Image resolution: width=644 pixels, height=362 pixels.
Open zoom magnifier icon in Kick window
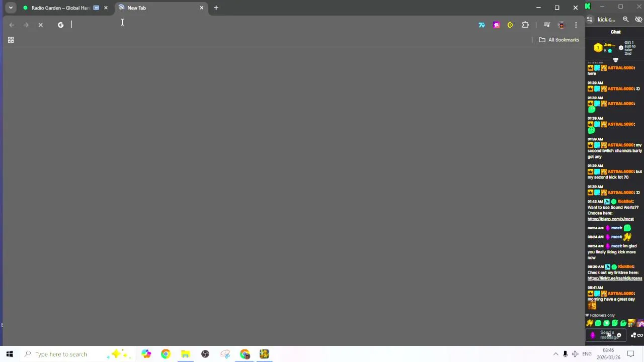tap(626, 20)
